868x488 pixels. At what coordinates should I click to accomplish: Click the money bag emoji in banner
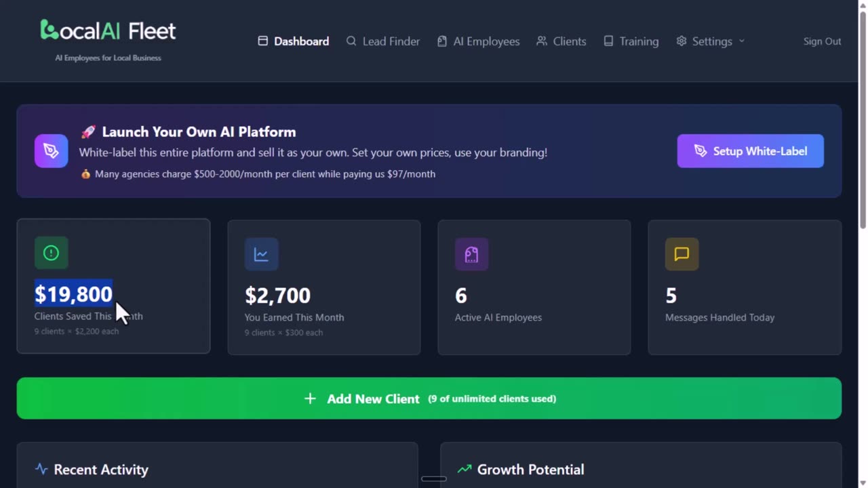click(85, 174)
